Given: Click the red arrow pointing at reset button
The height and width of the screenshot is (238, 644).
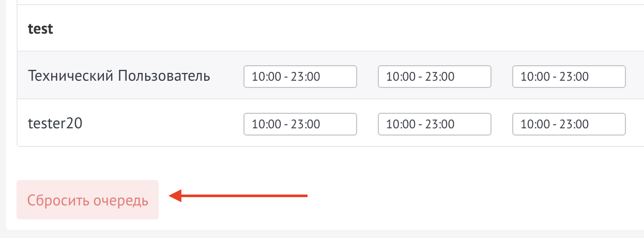Looking at the screenshot, I should [239, 196].
